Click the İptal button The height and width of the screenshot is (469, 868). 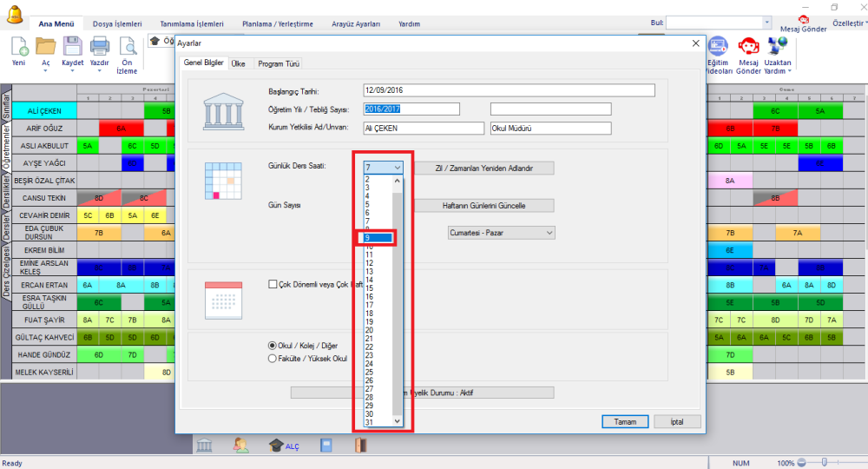[x=677, y=422]
